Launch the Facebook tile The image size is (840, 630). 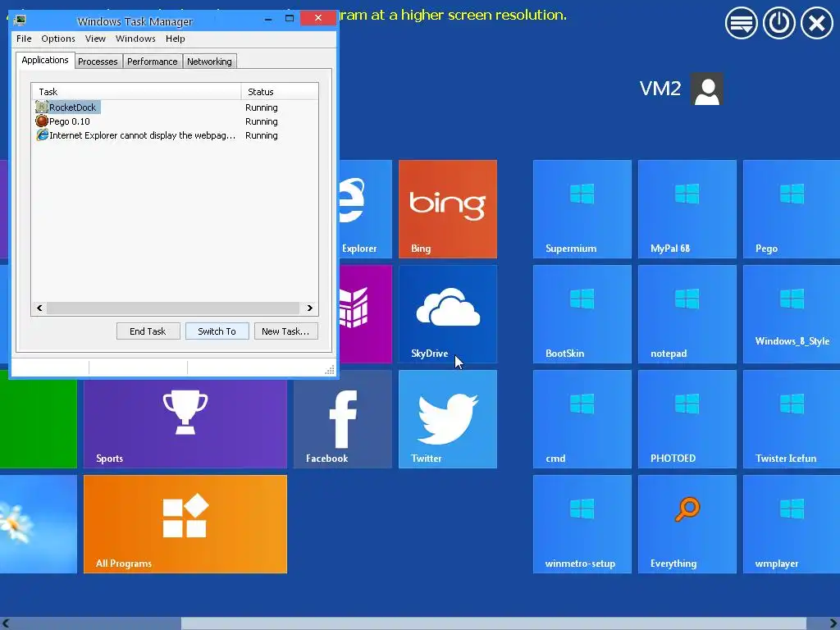tap(342, 419)
